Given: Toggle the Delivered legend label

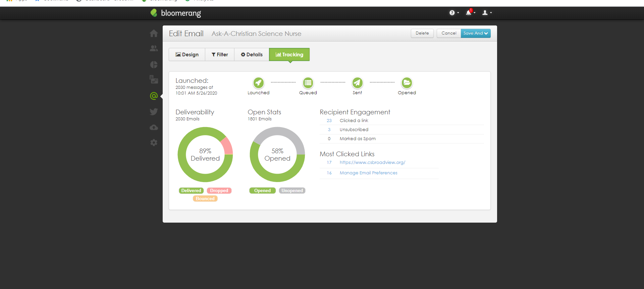Looking at the screenshot, I should 191,191.
